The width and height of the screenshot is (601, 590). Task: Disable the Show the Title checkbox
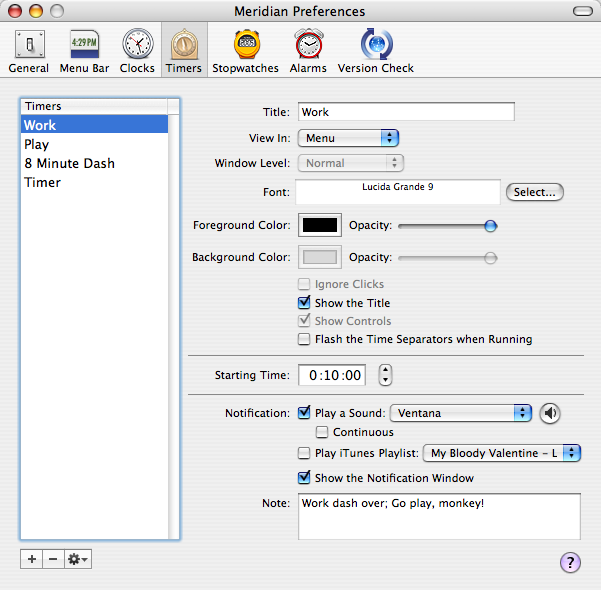coord(305,303)
